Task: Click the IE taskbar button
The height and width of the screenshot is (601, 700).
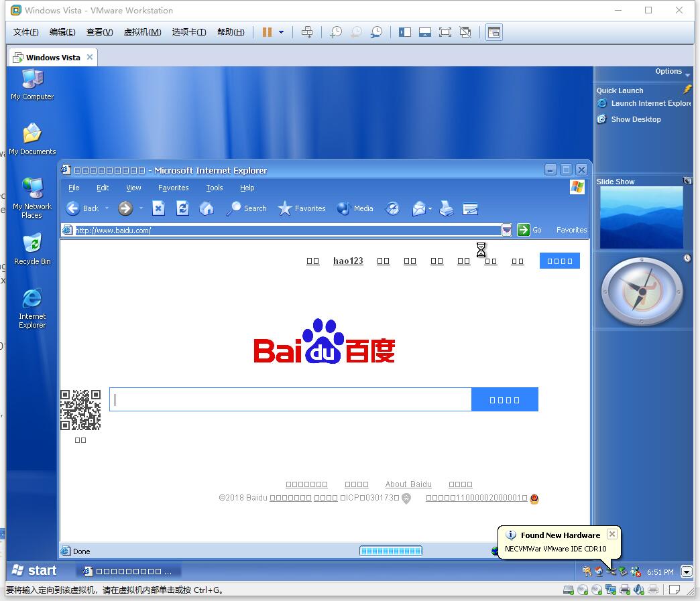Action: 128,572
